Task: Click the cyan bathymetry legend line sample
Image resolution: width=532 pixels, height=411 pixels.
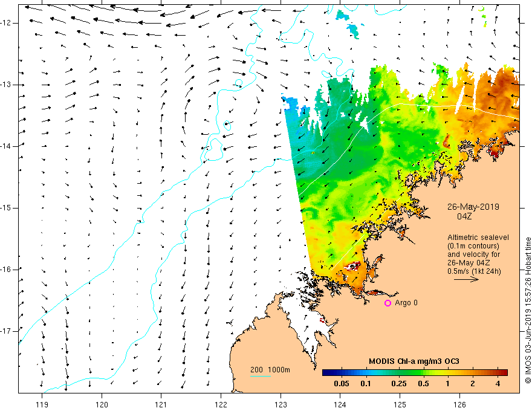Action: (x=260, y=376)
